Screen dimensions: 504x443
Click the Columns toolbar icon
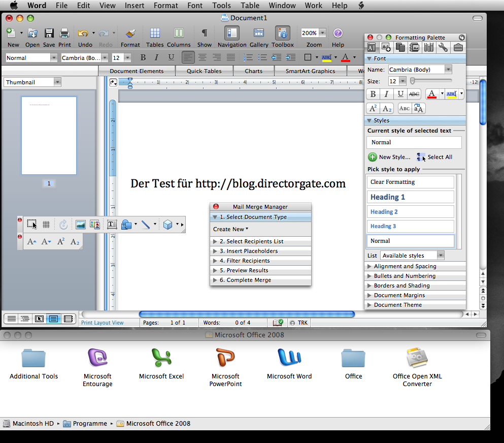coord(179,33)
